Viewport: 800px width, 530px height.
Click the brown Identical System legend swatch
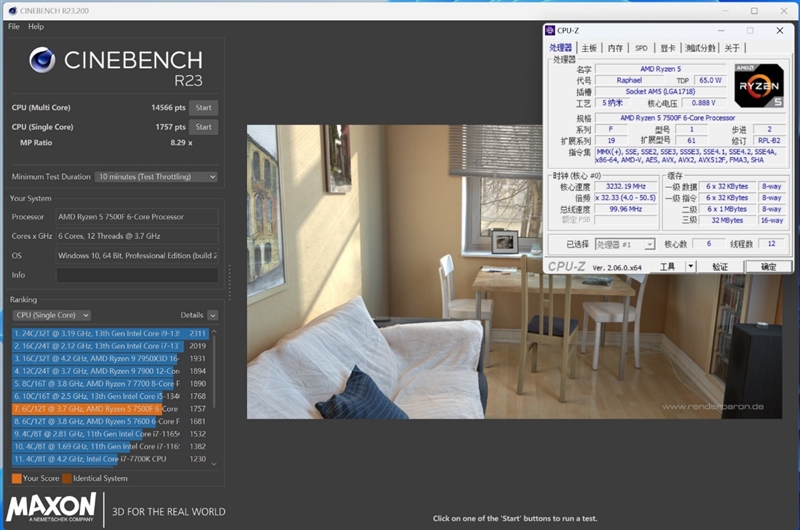click(x=67, y=478)
